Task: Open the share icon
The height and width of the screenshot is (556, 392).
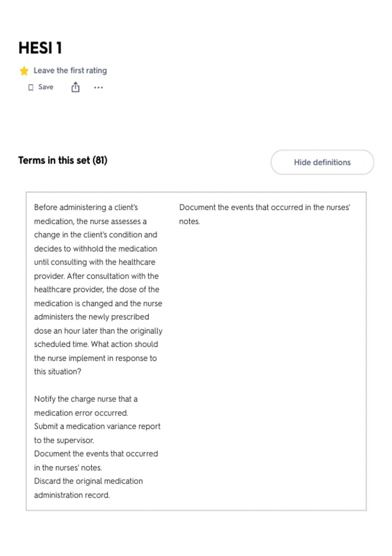Action: tap(75, 87)
